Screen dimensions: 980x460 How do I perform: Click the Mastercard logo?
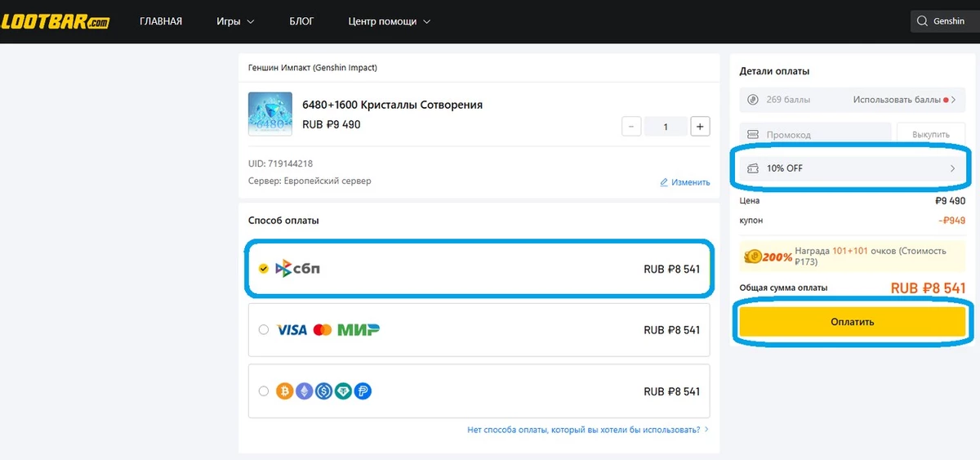point(323,330)
